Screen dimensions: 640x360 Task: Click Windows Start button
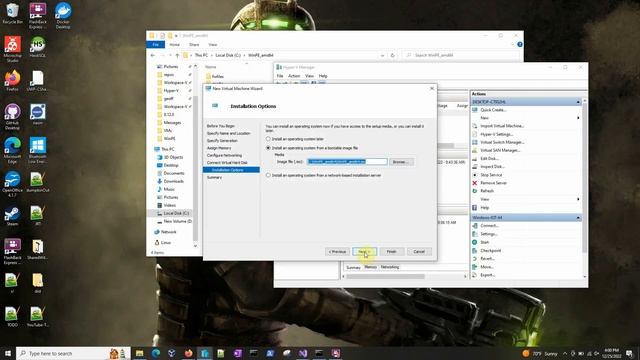[x=7, y=353]
